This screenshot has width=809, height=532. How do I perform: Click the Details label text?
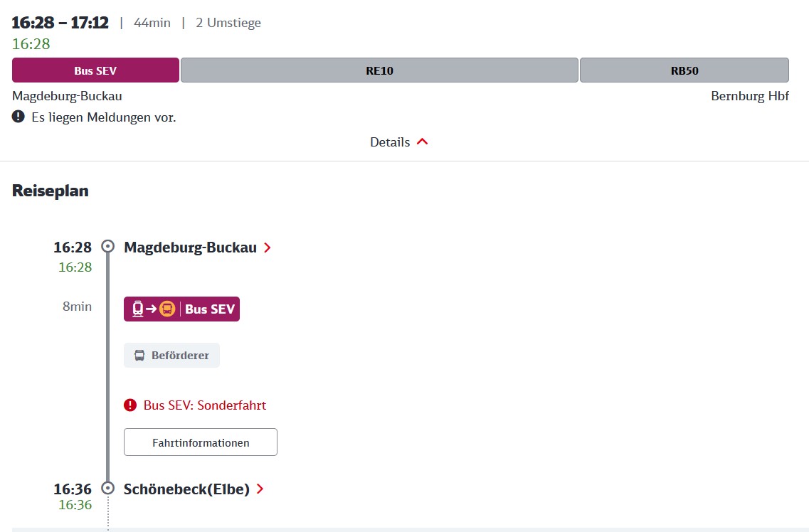[390, 142]
